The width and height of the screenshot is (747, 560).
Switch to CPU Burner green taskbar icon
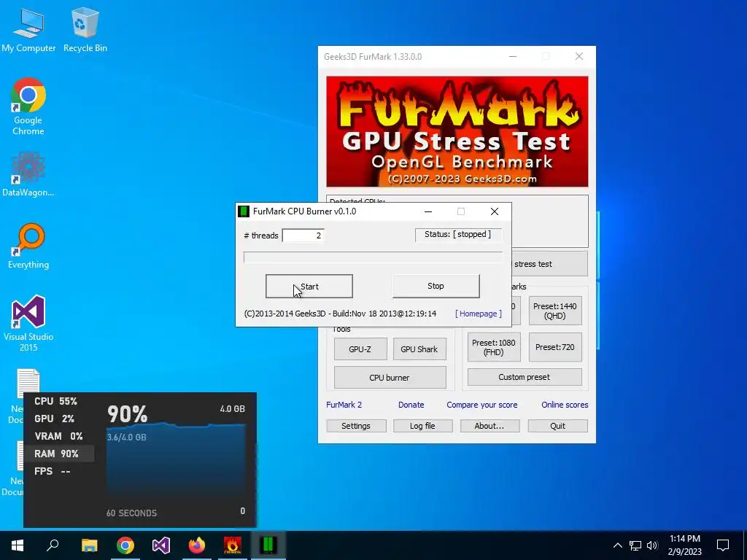tap(268, 545)
